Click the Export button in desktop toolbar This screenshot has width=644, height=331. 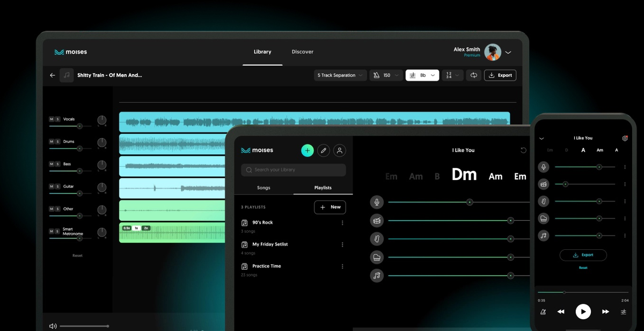click(x=500, y=75)
